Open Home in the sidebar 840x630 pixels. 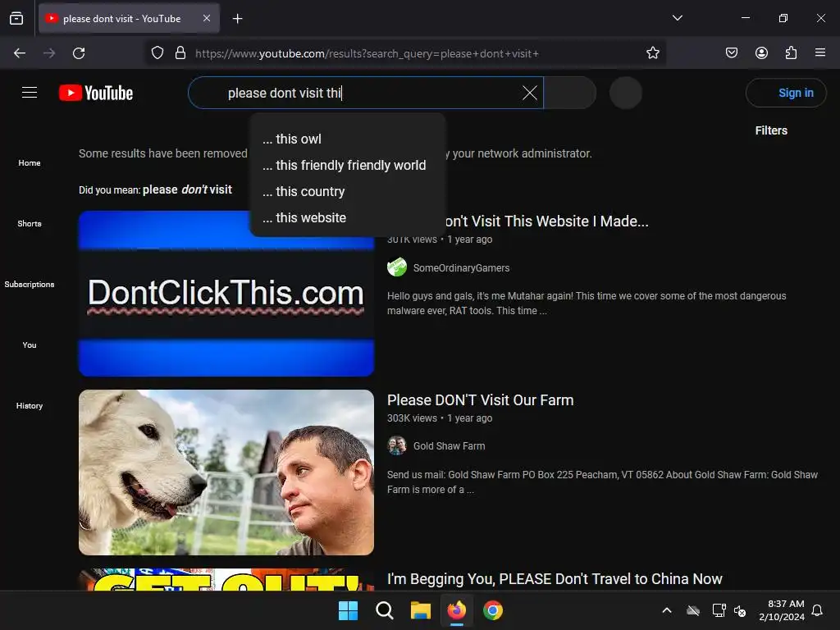pos(30,163)
